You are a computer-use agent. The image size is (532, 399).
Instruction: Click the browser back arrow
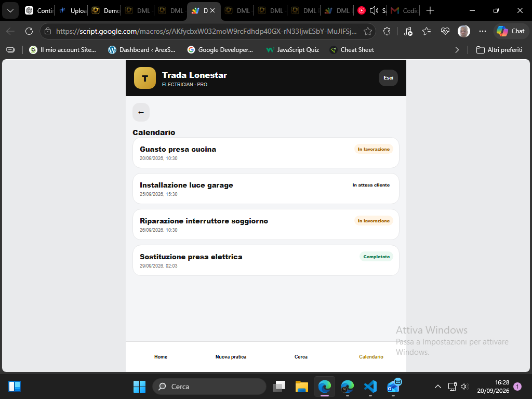[x=10, y=31]
